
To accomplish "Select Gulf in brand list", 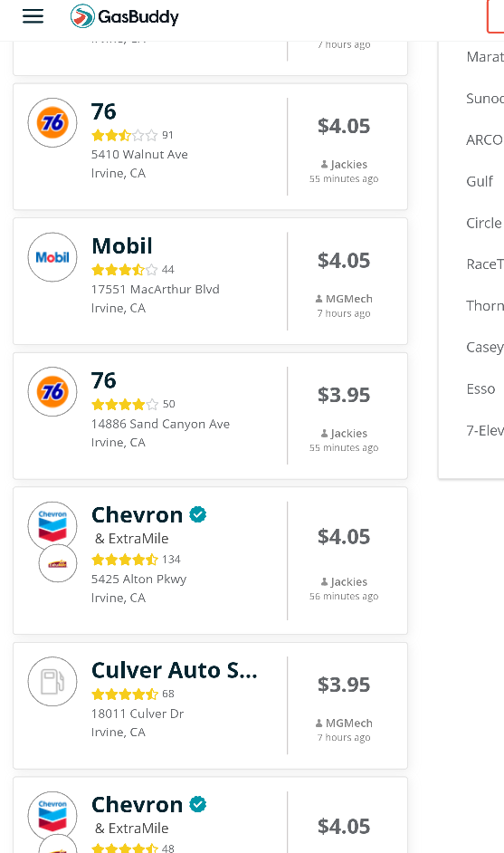I will click(480, 181).
